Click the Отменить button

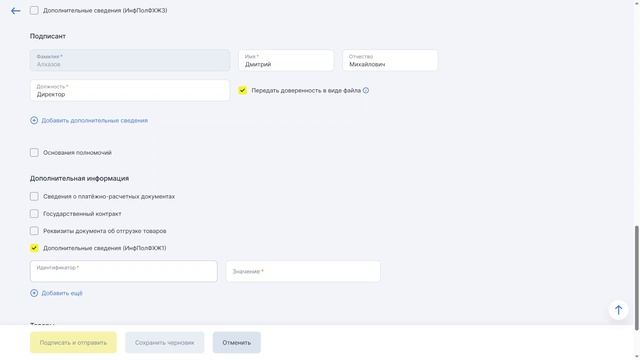[237, 342]
